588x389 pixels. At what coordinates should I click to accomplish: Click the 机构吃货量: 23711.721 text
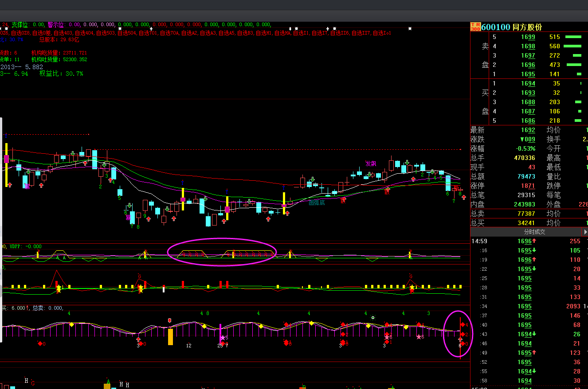(59, 53)
